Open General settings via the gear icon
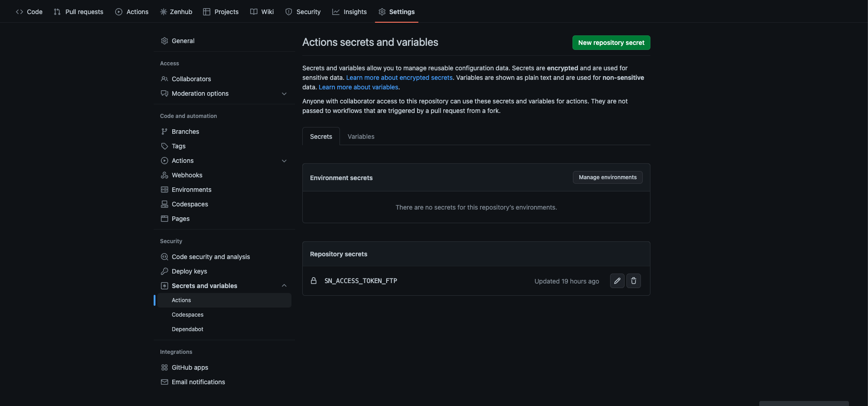This screenshot has height=406, width=868. click(x=165, y=41)
